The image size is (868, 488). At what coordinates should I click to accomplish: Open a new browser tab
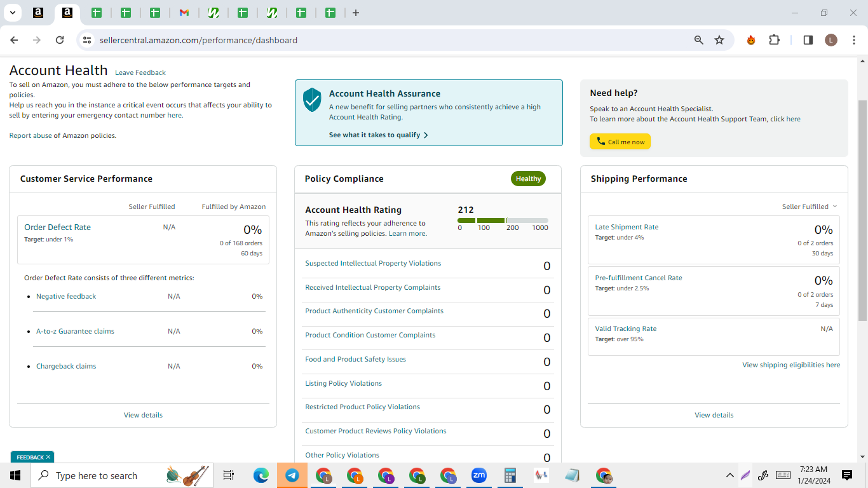pos(356,13)
